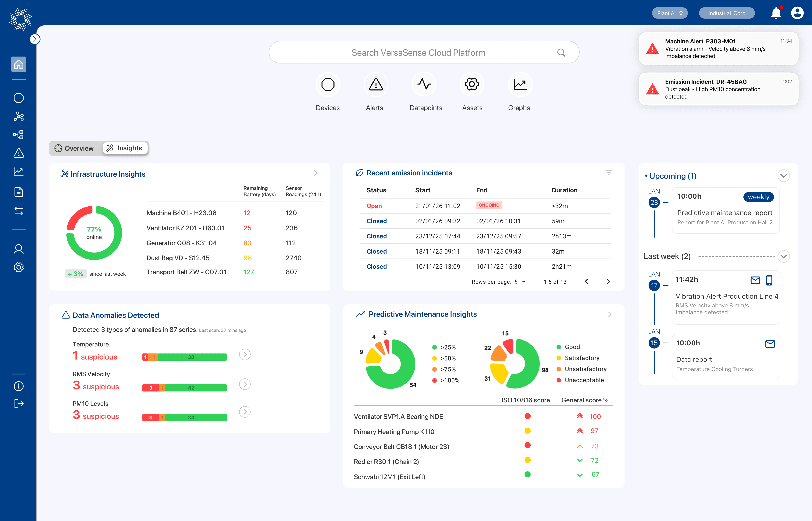Select the Insights view toggle
Viewport: 812px width, 521px height.
(125, 148)
